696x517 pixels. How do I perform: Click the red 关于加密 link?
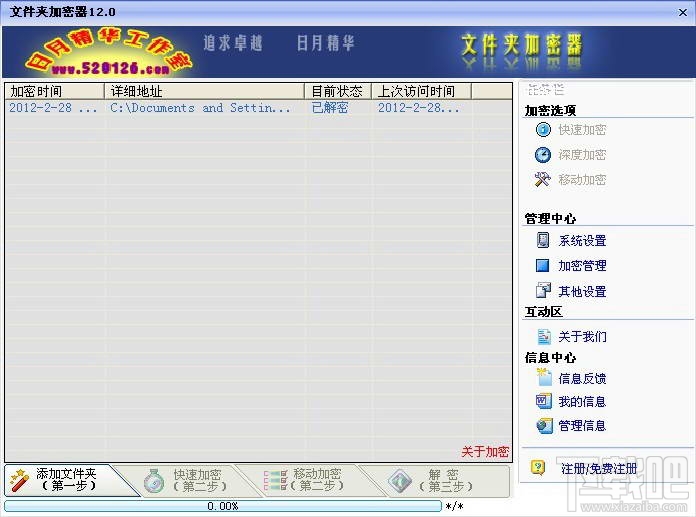(485, 452)
